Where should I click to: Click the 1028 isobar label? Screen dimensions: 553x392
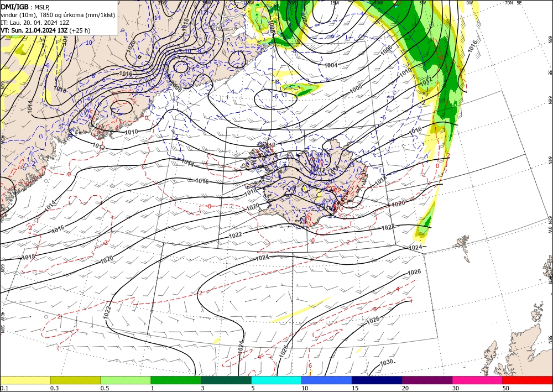pyautogui.click(x=373, y=320)
